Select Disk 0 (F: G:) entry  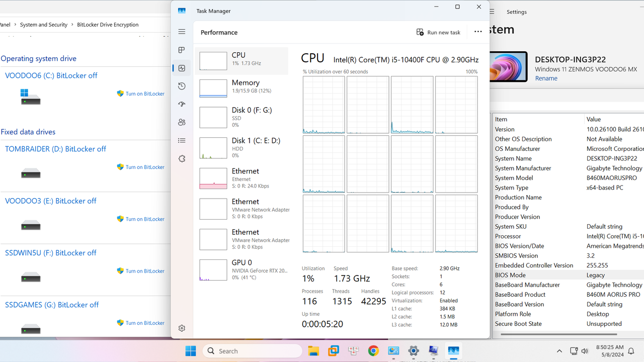243,117
